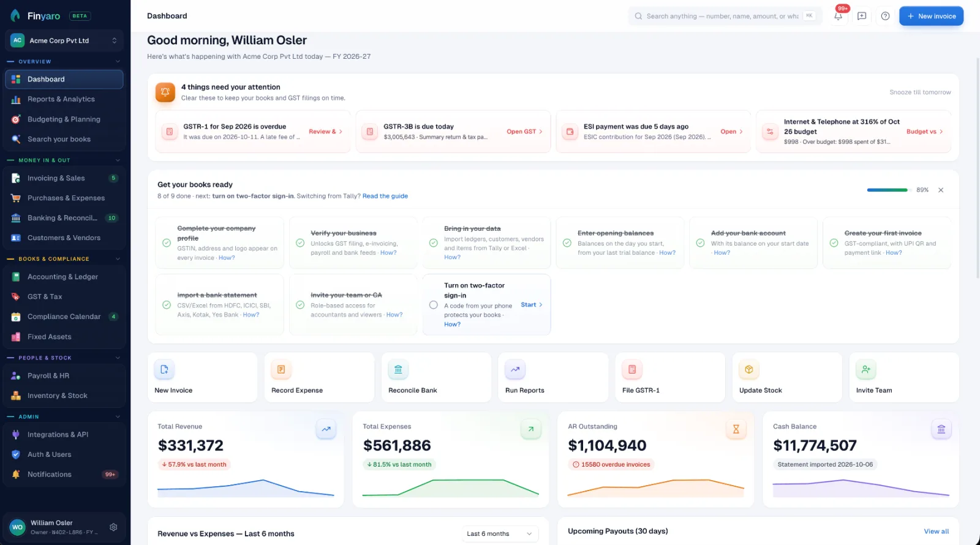Click the Record Expense quick action icon
Screen dimensions: 980x545
281,369
